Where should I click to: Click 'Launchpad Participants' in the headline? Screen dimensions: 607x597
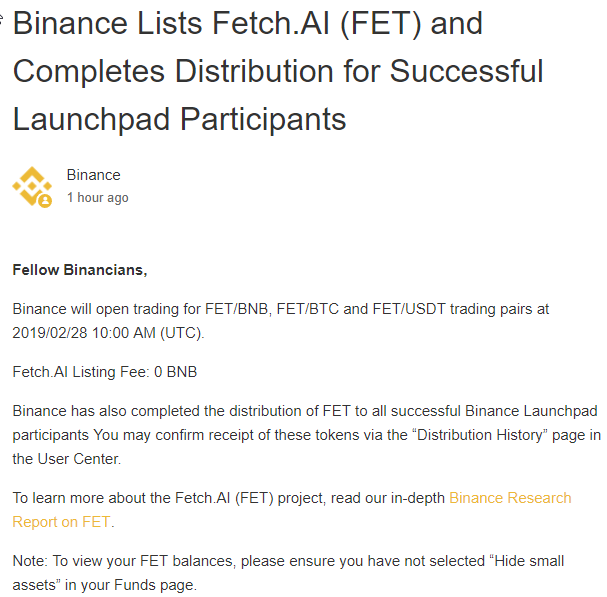[x=179, y=119]
